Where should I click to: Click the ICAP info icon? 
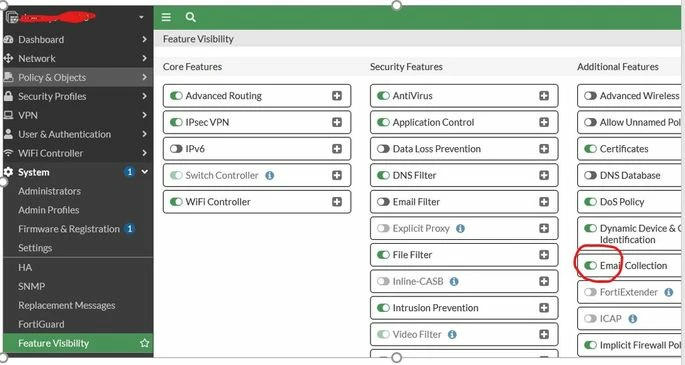[633, 319]
